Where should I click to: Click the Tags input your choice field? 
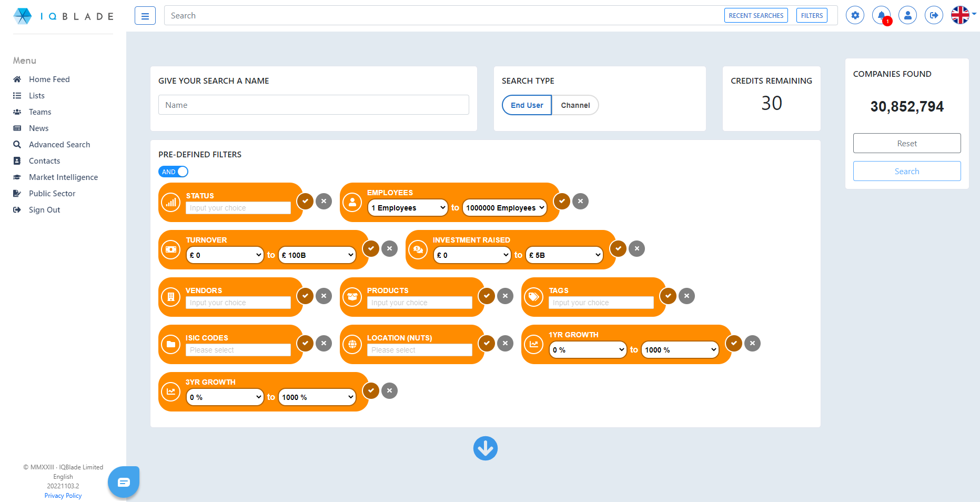click(x=601, y=303)
